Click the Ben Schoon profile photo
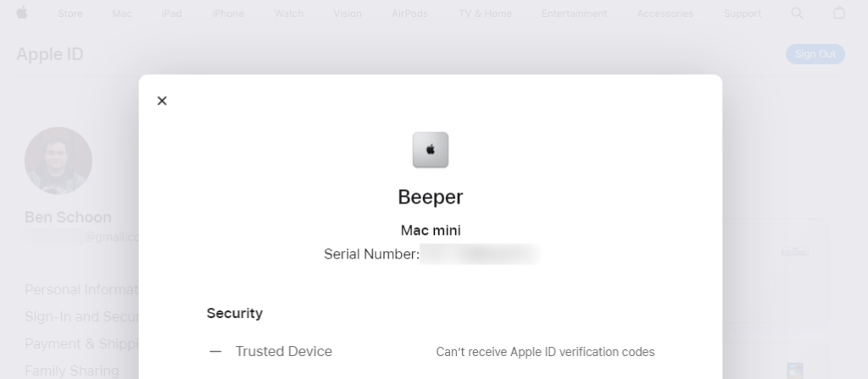This screenshot has width=868, height=379. pyautogui.click(x=58, y=161)
